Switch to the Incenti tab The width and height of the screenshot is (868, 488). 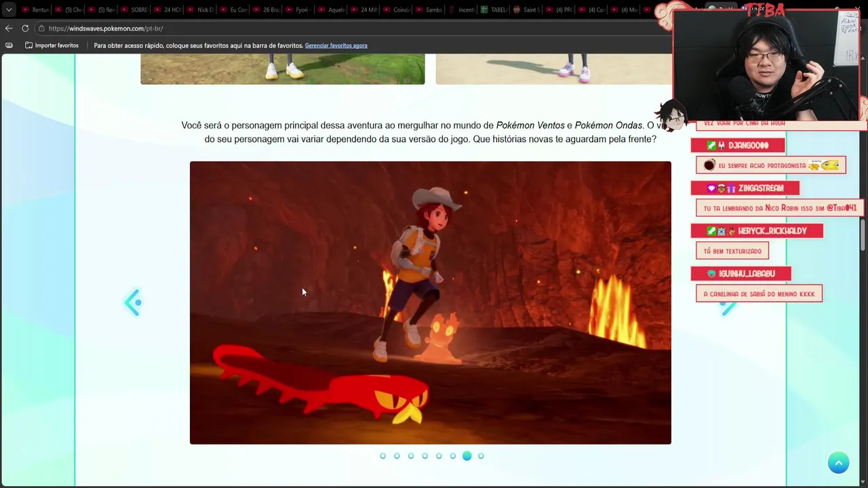pyautogui.click(x=462, y=10)
